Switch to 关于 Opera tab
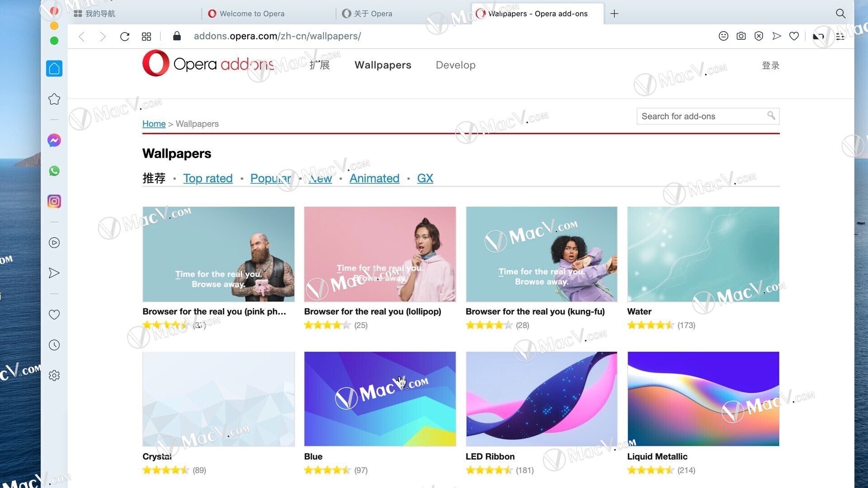The height and width of the screenshot is (488, 868). (373, 14)
